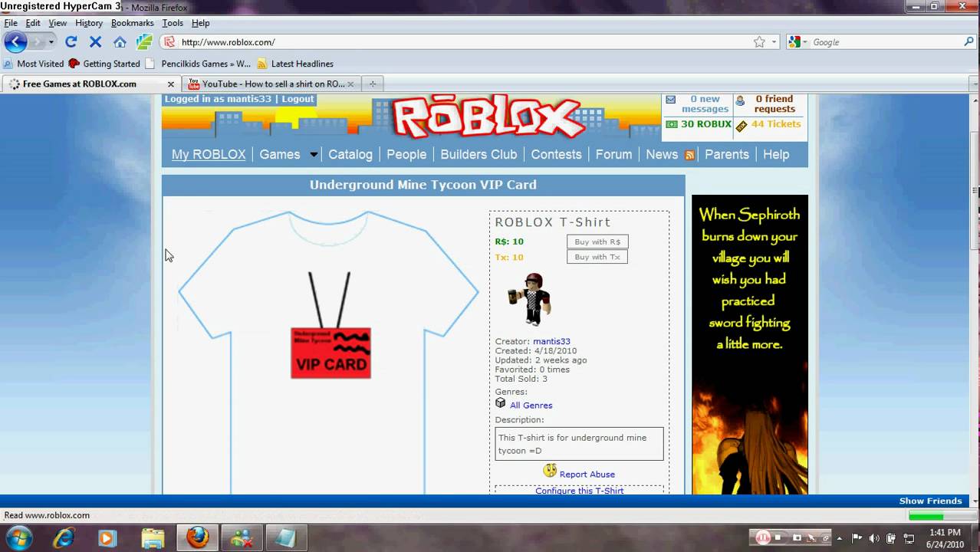
Task: Pause HyperCam recording with the red button
Action: 764,537
